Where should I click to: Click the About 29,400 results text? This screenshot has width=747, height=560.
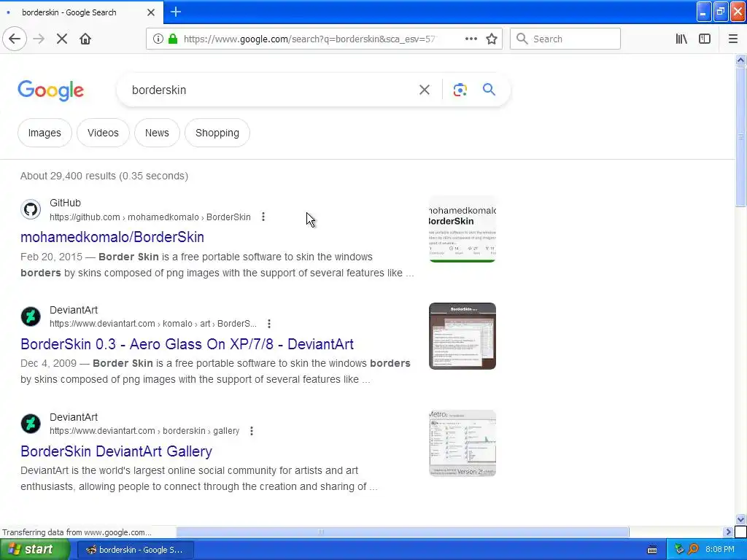(104, 176)
